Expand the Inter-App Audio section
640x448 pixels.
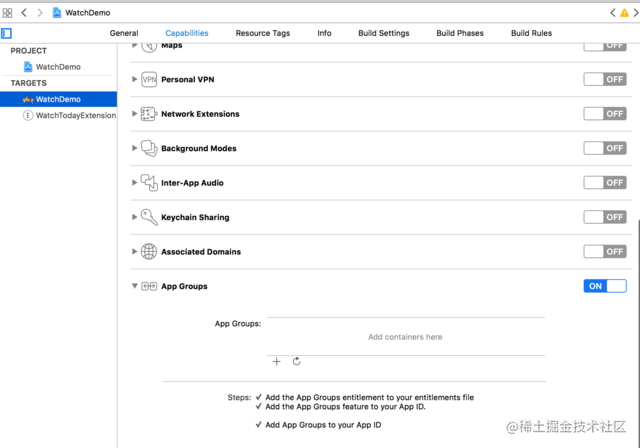pyautogui.click(x=134, y=182)
